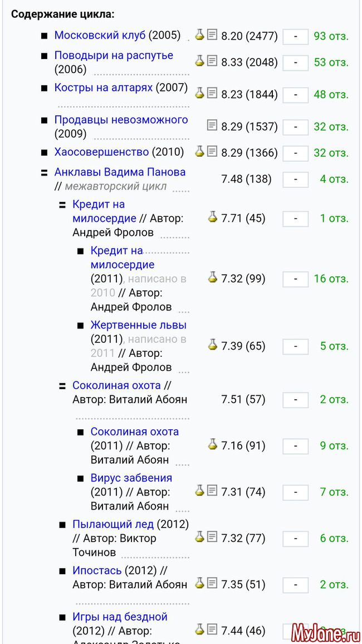Collapse the Кредит на милосердие sub-cycle

pos(62,205)
